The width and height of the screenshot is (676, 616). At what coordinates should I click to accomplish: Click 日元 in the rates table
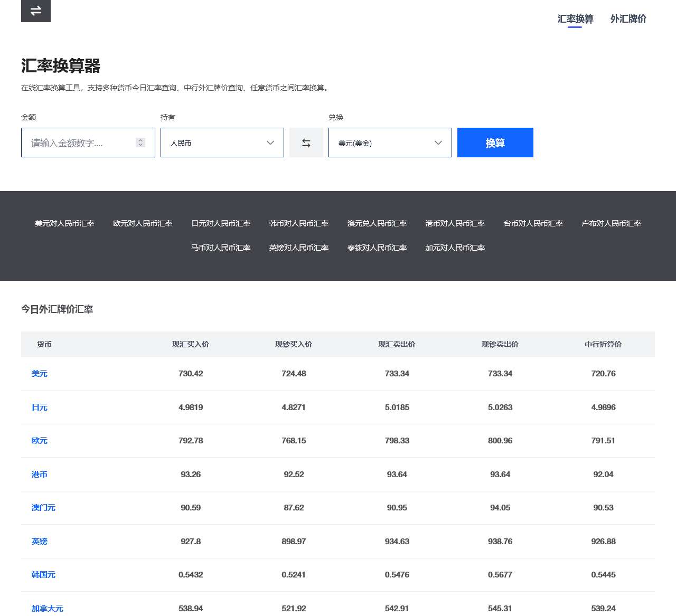coord(39,407)
